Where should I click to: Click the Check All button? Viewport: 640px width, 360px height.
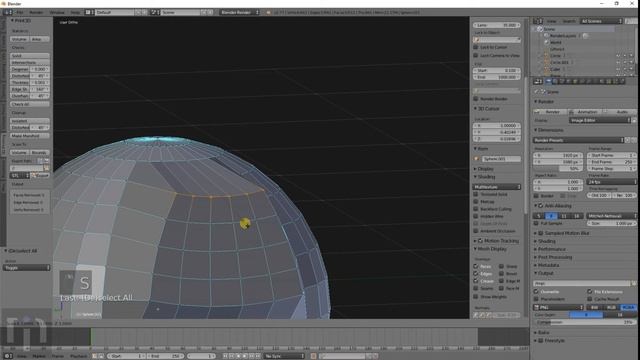[x=29, y=104]
